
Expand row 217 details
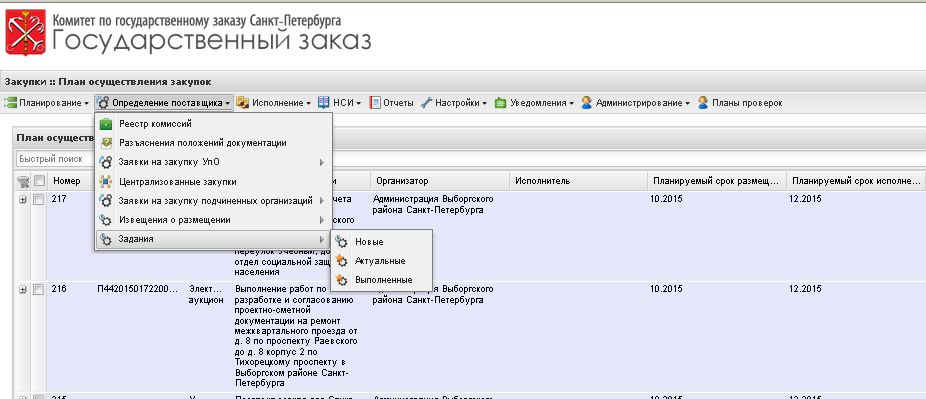23,200
